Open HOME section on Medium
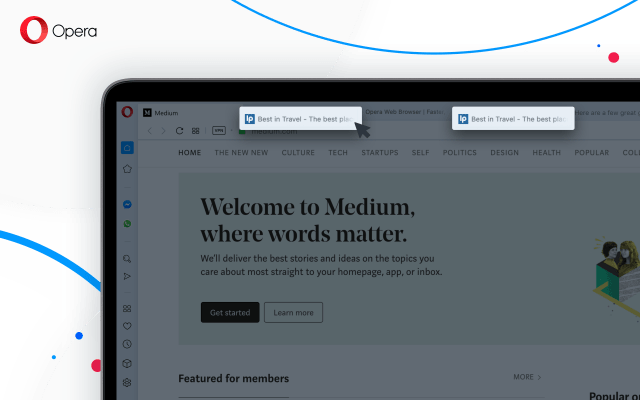The width and height of the screenshot is (640, 400). coord(190,153)
